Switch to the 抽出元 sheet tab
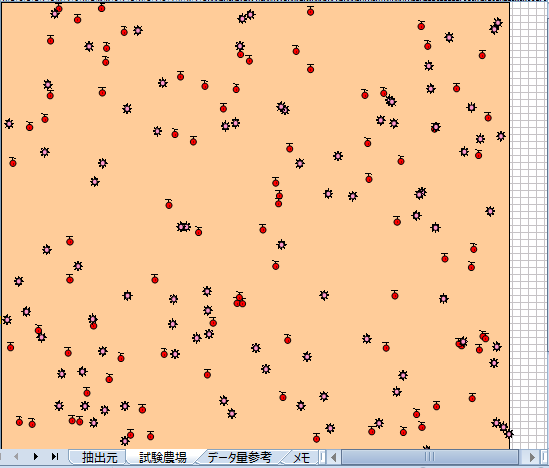The image size is (549, 468). coord(99,457)
